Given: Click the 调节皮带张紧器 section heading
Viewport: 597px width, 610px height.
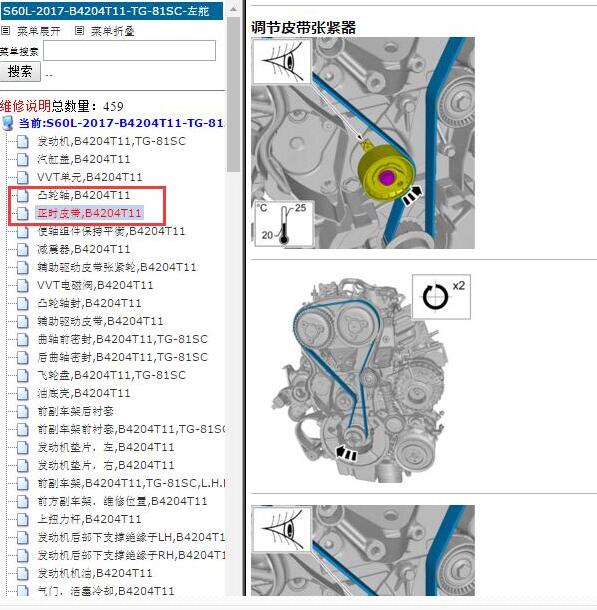Looking at the screenshot, I should click(303, 28).
